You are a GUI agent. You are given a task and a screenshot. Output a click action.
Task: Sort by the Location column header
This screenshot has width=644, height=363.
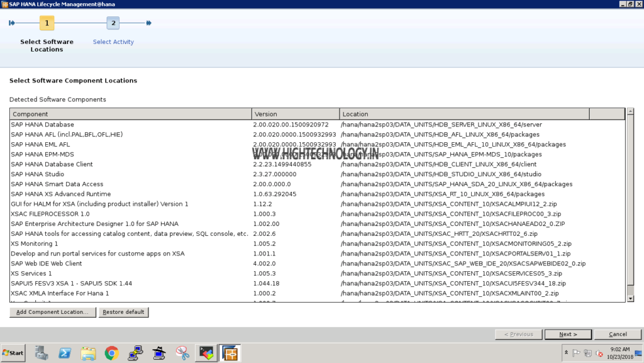[x=465, y=114]
